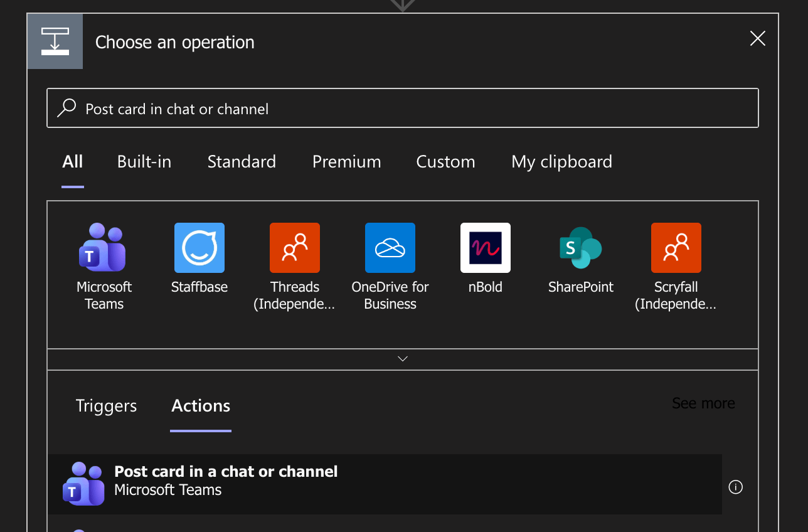Open the My clipboard tab

[561, 161]
